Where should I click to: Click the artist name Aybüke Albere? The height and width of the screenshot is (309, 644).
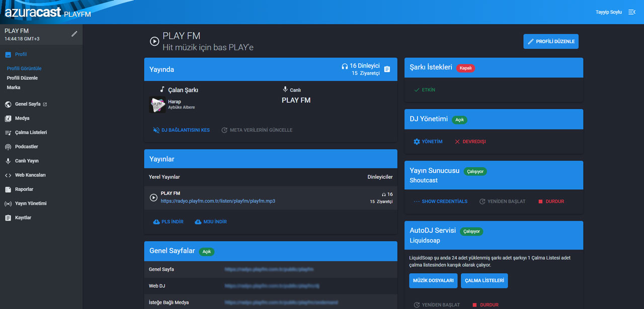181,107
